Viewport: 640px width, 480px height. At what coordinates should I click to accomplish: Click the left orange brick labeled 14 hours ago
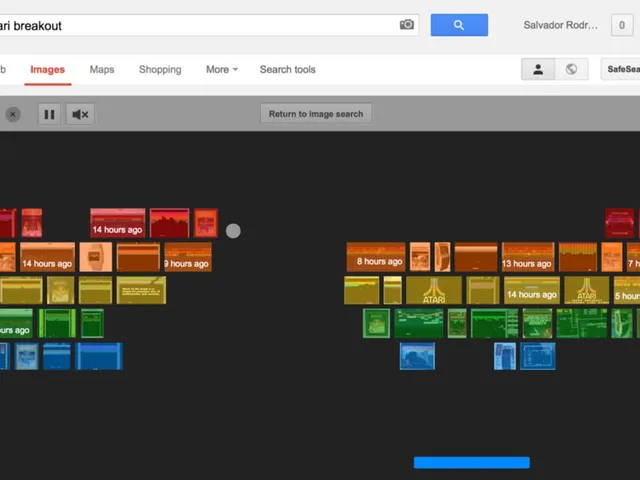click(47, 257)
